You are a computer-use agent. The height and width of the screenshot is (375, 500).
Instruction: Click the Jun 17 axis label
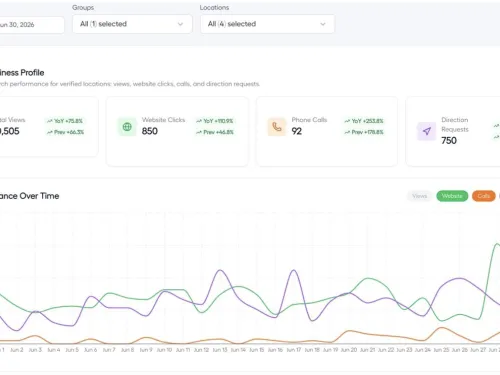(294, 350)
